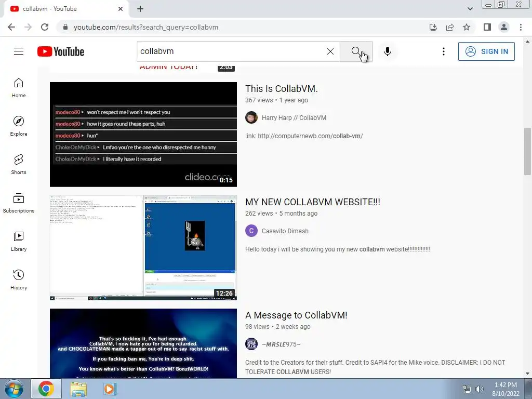The image size is (532, 399).
Task: Click the page vertical scrollbar thumb
Action: pyautogui.click(x=527, y=151)
